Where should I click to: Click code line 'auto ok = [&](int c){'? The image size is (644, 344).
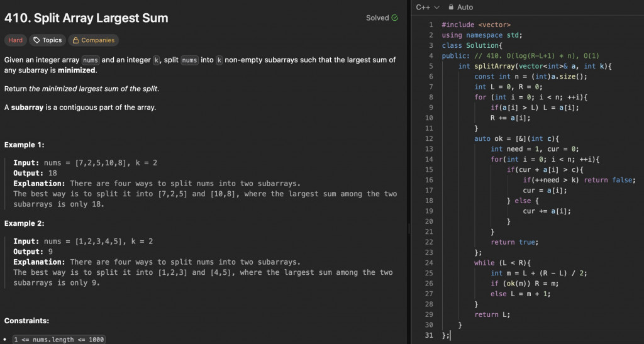[516, 139]
